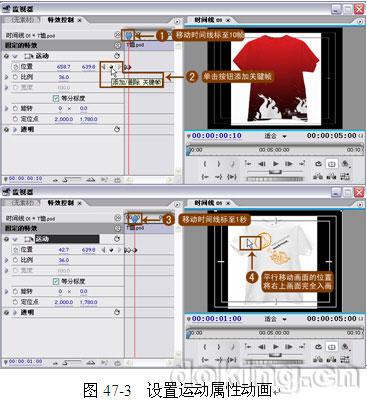Expand the 旋转 property in the 00:00:01:00 window
The height and width of the screenshot is (403, 367).
(x=6, y=292)
